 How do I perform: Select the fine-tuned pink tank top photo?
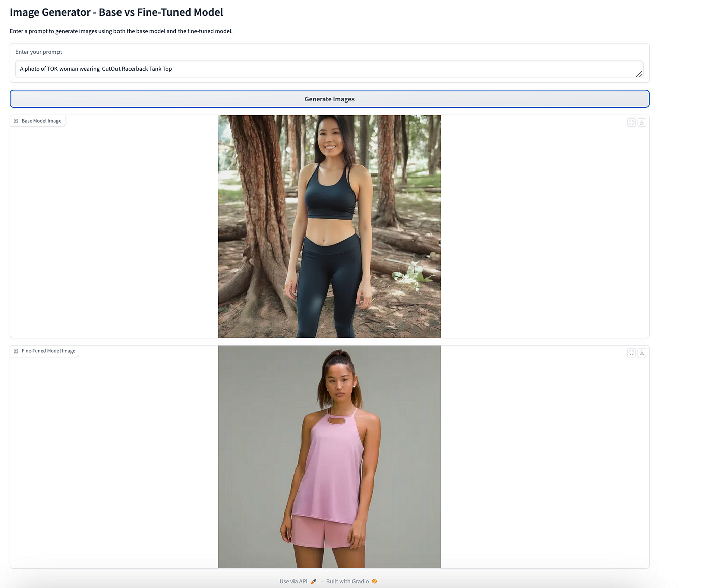pos(329,457)
